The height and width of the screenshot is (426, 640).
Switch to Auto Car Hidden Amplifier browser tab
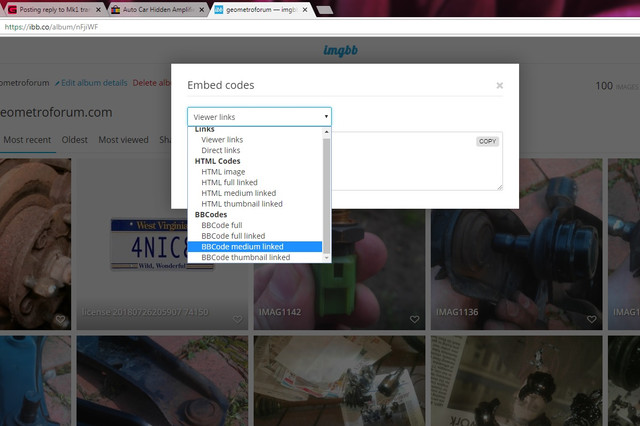(x=157, y=9)
